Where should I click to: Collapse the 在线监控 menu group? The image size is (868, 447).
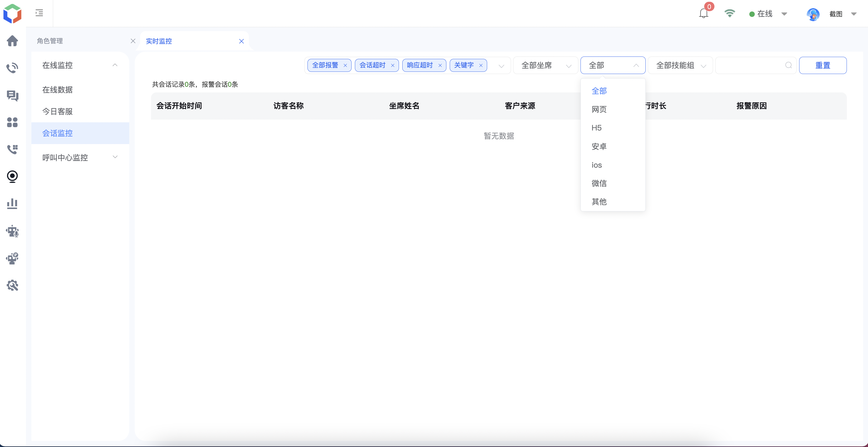click(80, 65)
